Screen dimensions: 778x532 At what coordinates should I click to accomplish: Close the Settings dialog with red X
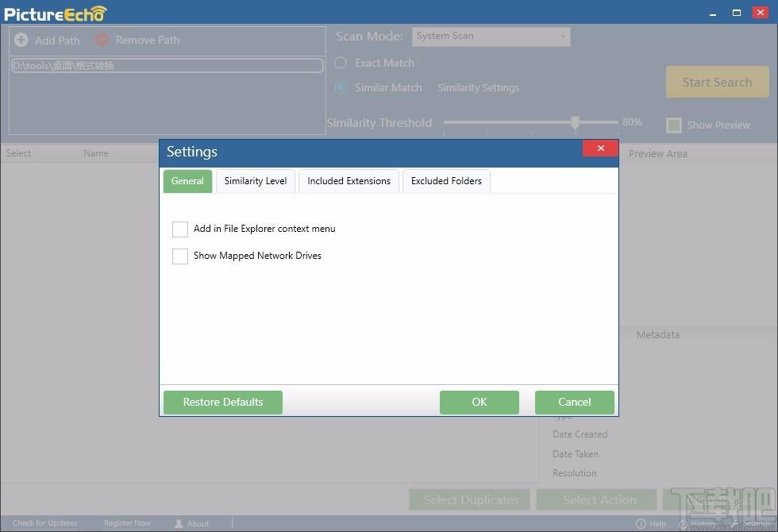click(x=600, y=148)
